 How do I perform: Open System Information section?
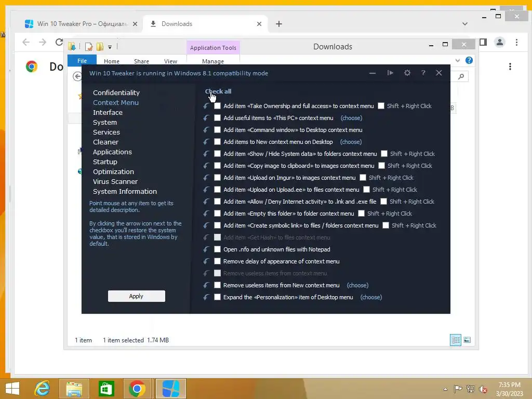(125, 191)
